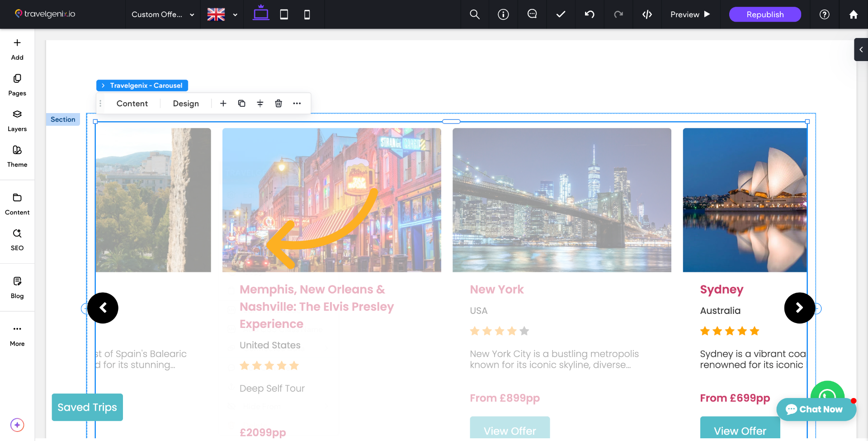Switch to the Design tab

[185, 103]
